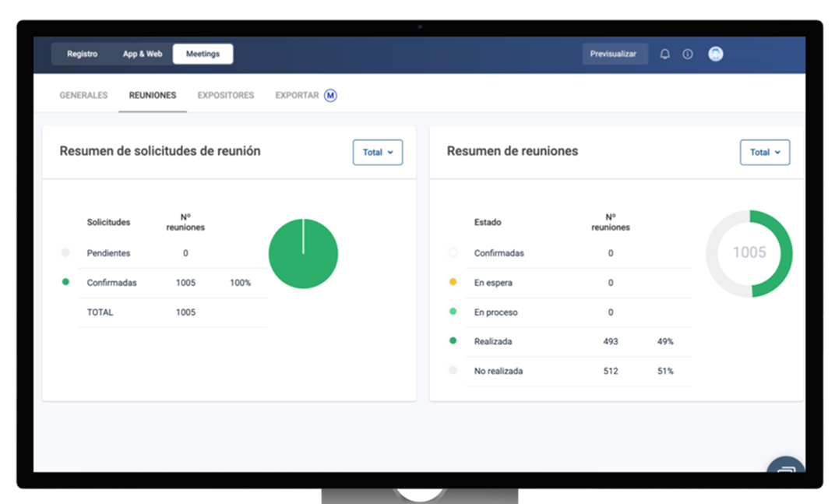Viewport: 835px width, 504px height.
Task: Select the Meetings tab
Action: (203, 54)
